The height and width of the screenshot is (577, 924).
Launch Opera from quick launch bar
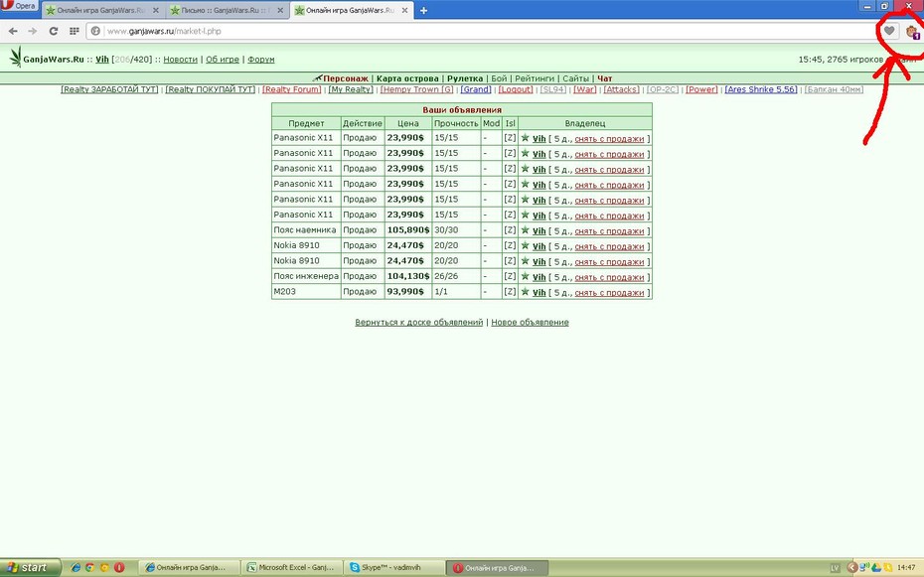pos(119,568)
